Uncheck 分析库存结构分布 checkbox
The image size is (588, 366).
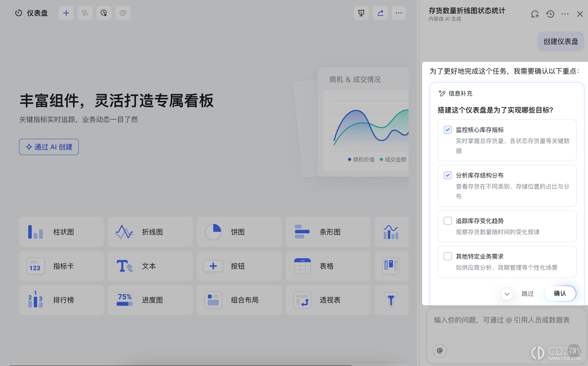tap(448, 175)
